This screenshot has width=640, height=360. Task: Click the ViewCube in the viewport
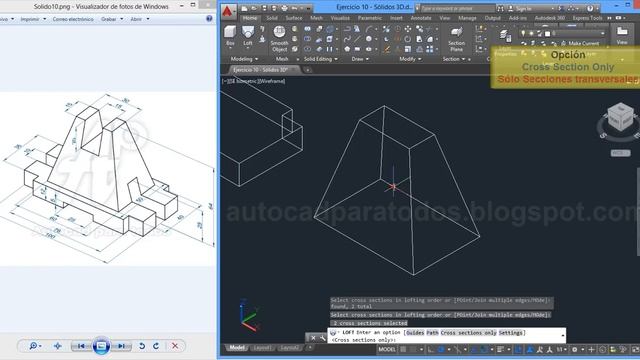(620, 117)
